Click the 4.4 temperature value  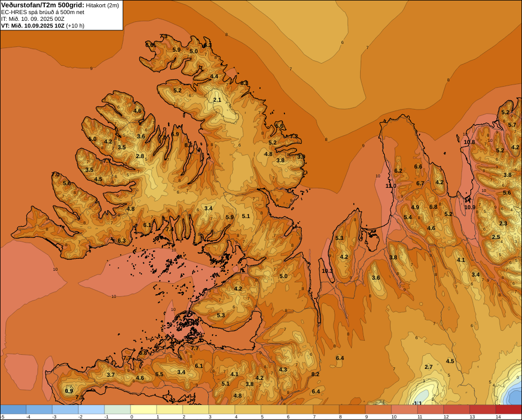[x=215, y=76]
